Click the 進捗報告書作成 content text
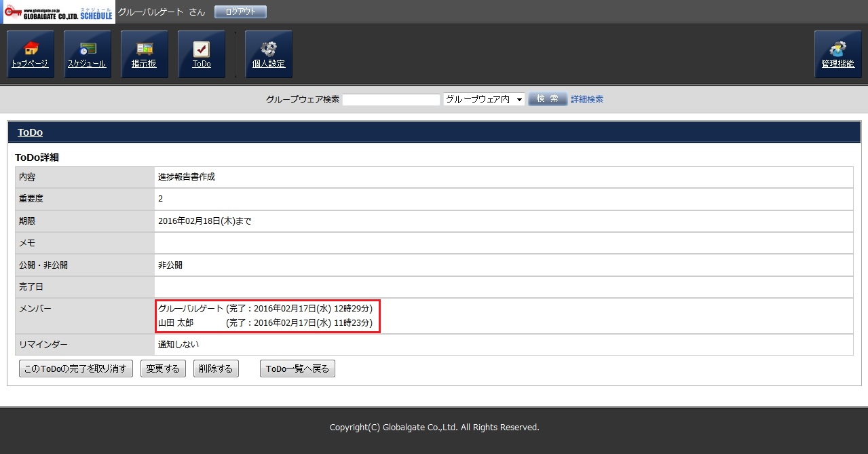This screenshot has height=454, width=868. pyautogui.click(x=187, y=177)
